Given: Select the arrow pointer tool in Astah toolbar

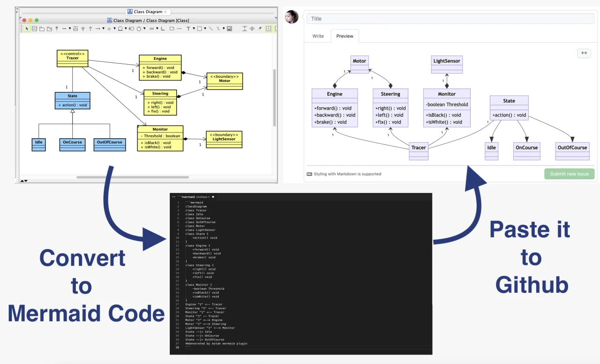Looking at the screenshot, I should coord(27,29).
